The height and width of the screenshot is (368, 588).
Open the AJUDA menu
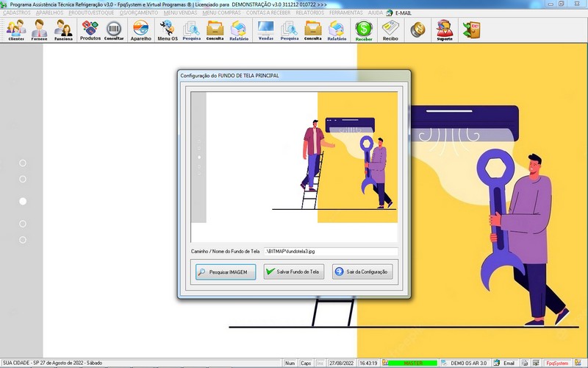[x=375, y=13]
